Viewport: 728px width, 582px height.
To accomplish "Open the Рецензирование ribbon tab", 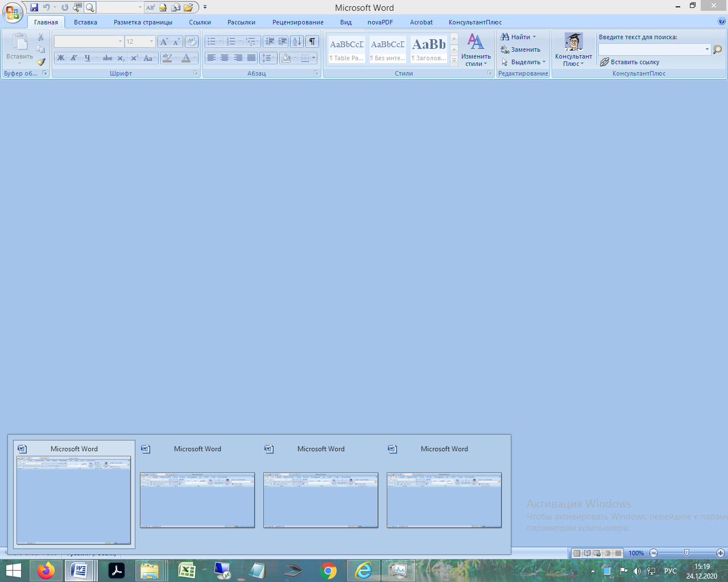I will coord(297,22).
